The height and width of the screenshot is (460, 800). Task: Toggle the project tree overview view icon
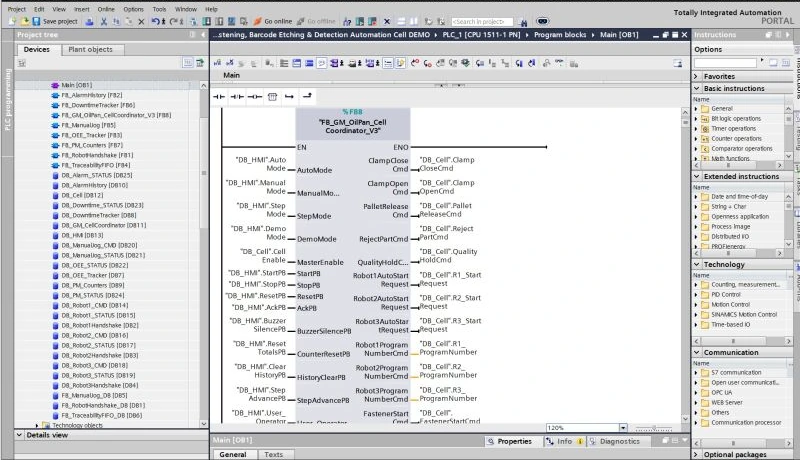(x=188, y=63)
